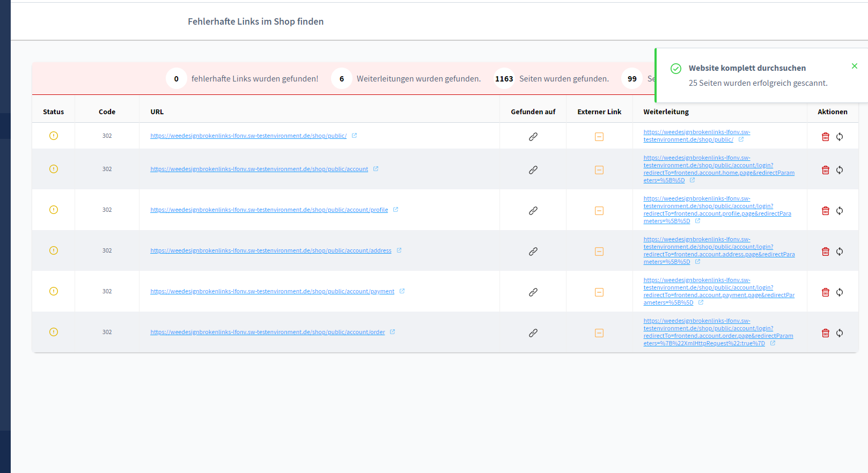This screenshot has width=868, height=473.
Task: Click warning status icon of account/profile row
Action: [x=54, y=210]
